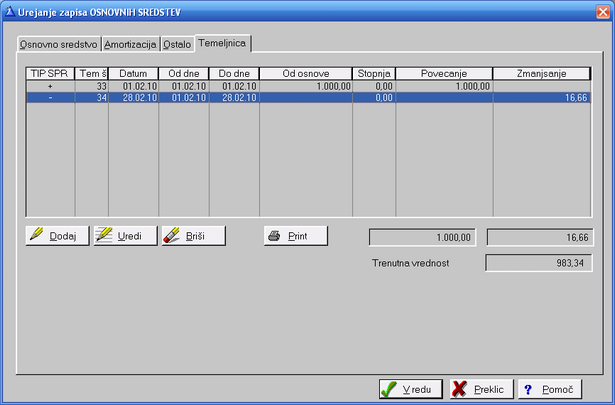Click the green checkmark icon
Image resolution: width=615 pixels, height=405 pixels.
tap(389, 389)
